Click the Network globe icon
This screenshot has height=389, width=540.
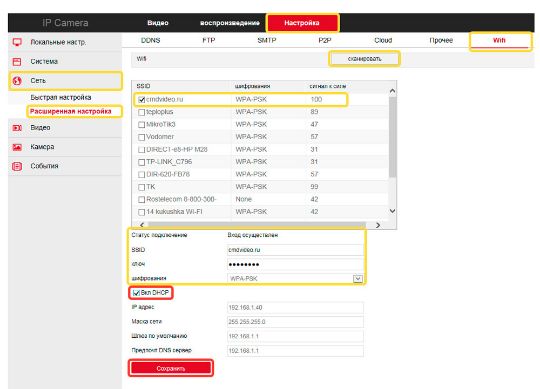(17, 81)
